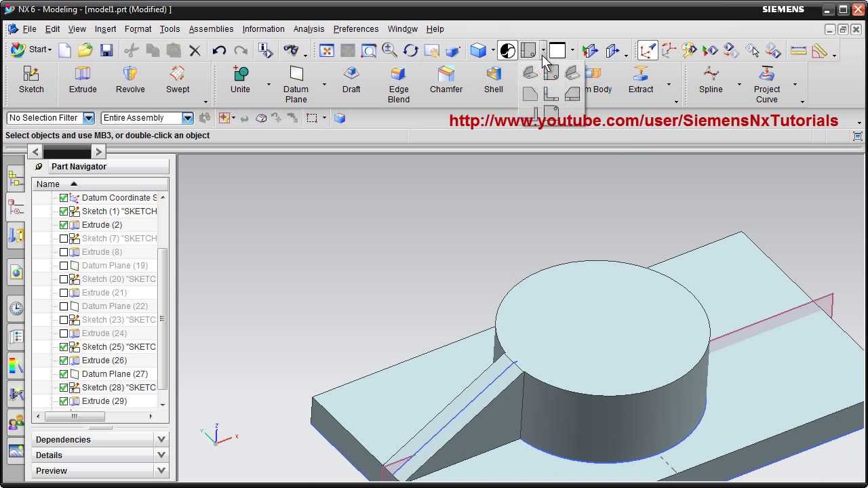
Task: Open the Project Curve tool
Action: (x=767, y=85)
